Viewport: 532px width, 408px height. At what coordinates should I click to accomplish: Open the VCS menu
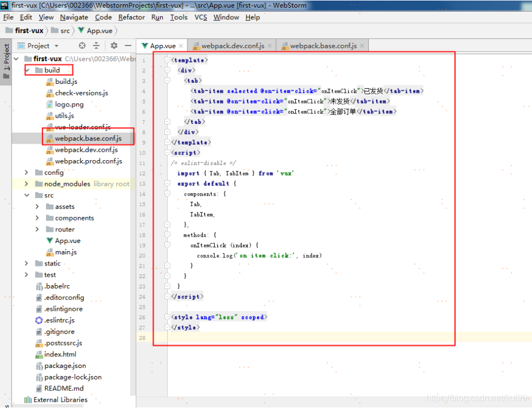click(x=201, y=18)
